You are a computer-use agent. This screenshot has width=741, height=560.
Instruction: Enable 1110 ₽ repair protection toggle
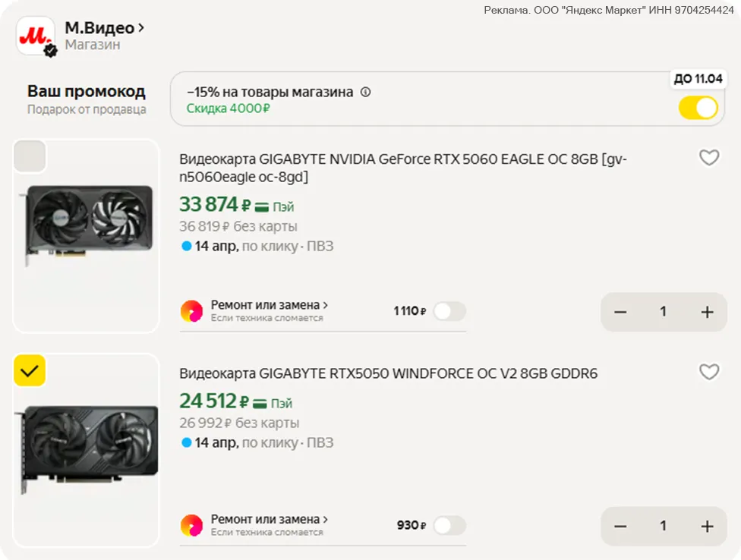click(449, 311)
